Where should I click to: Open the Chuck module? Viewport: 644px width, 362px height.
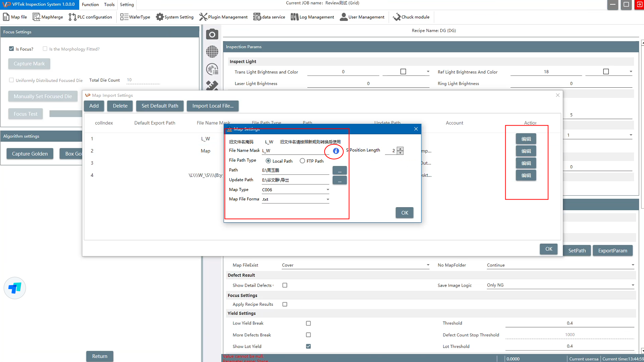[x=411, y=17]
